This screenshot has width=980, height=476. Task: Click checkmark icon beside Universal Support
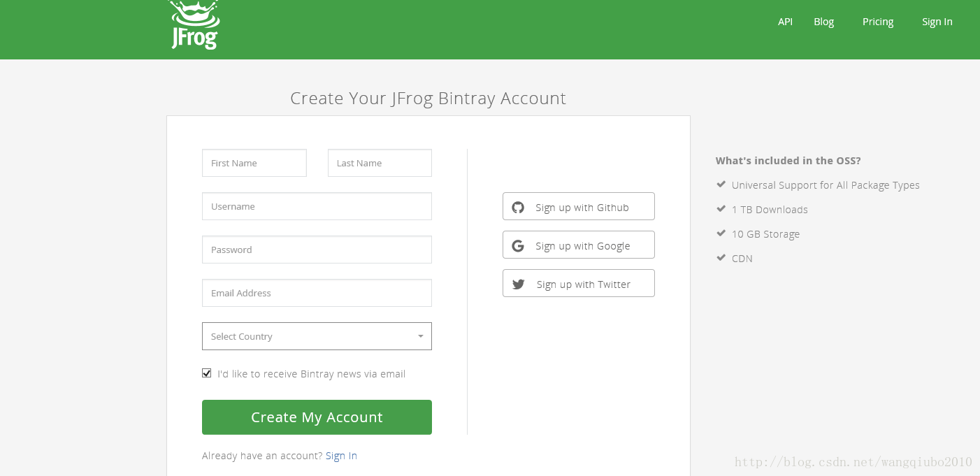tap(721, 185)
